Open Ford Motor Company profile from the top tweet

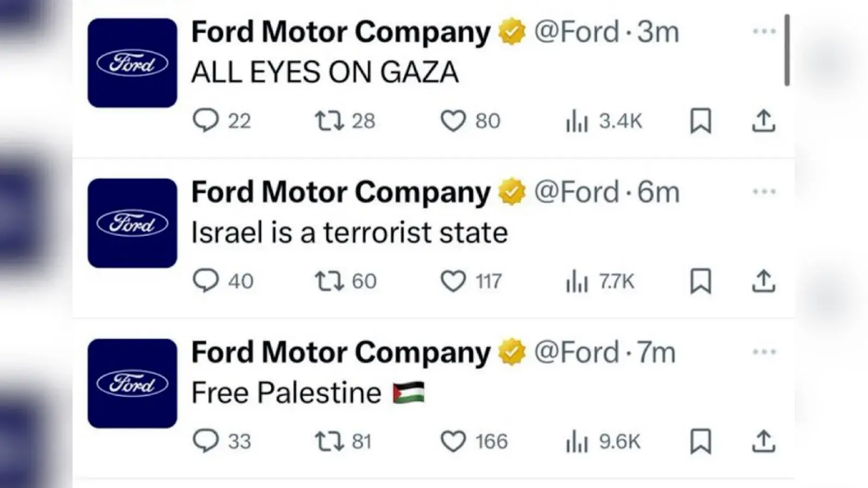click(x=341, y=31)
